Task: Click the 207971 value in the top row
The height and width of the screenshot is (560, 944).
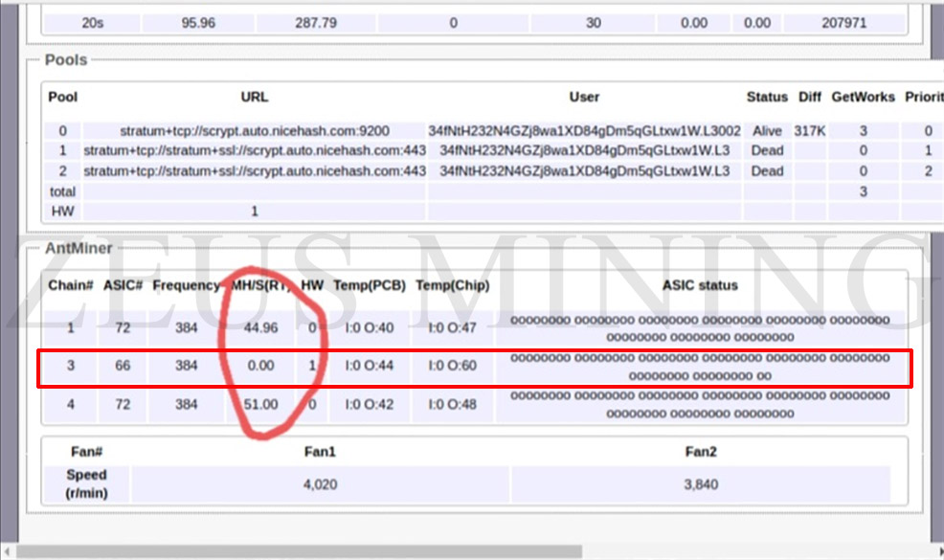Action: coord(844,23)
